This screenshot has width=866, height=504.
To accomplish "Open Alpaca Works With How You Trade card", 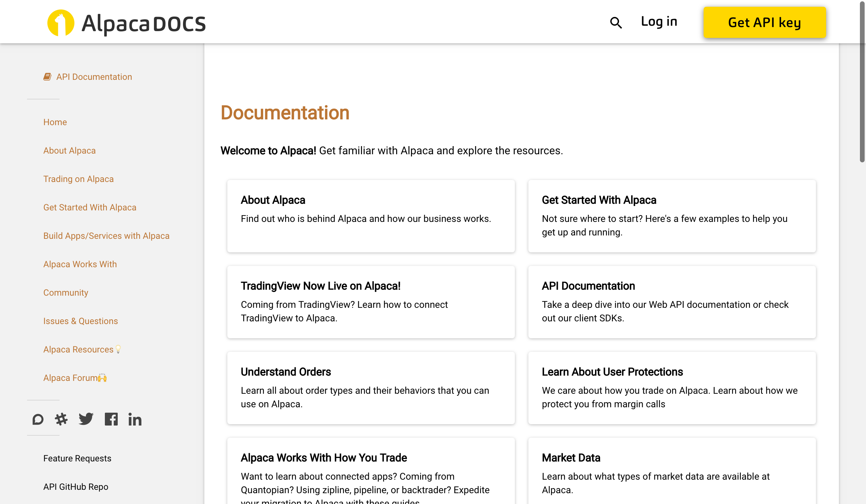I will pos(371,471).
